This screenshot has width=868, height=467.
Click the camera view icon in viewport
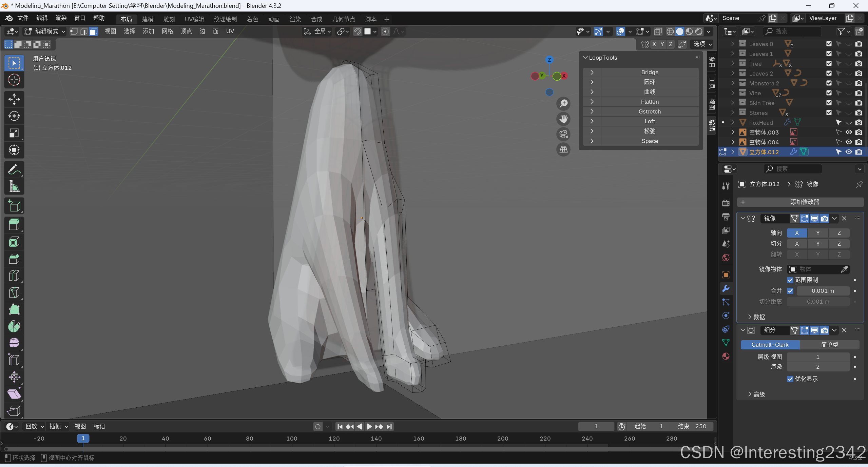point(563,134)
